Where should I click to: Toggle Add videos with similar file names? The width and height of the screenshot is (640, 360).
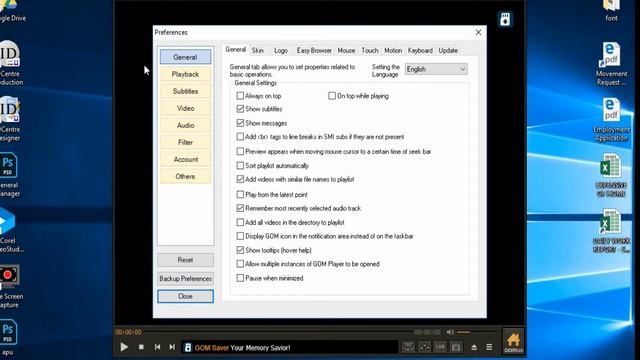coord(240,179)
